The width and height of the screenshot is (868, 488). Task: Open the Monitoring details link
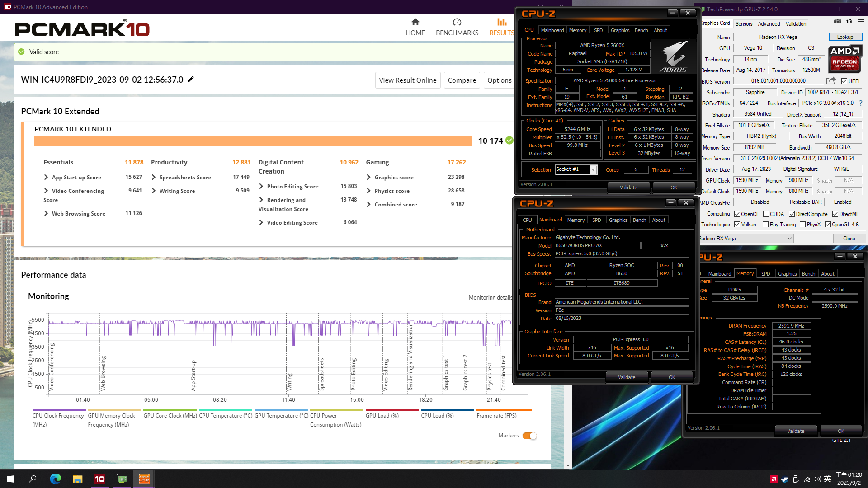click(x=490, y=297)
